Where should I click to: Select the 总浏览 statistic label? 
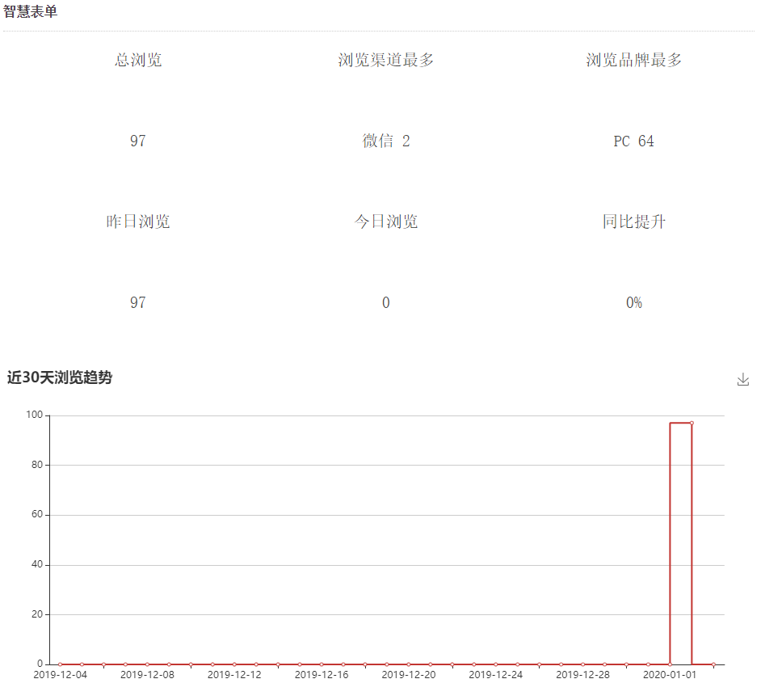tap(138, 60)
